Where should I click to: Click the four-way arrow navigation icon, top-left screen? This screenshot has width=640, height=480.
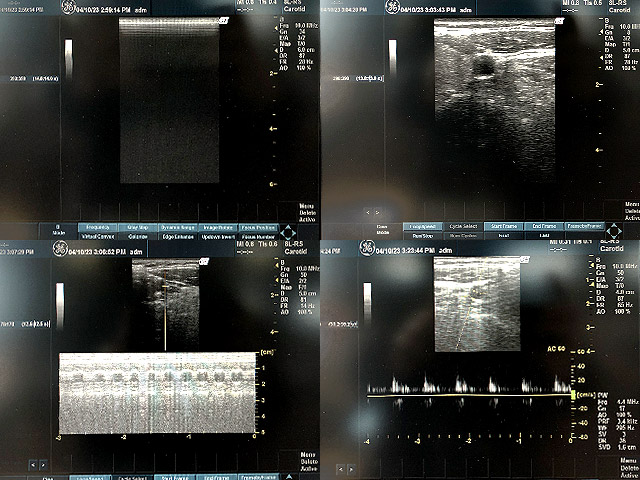pyautogui.click(x=288, y=232)
